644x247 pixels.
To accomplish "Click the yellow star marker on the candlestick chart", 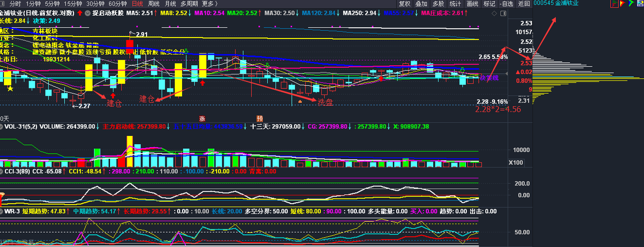I will tap(10, 88).
